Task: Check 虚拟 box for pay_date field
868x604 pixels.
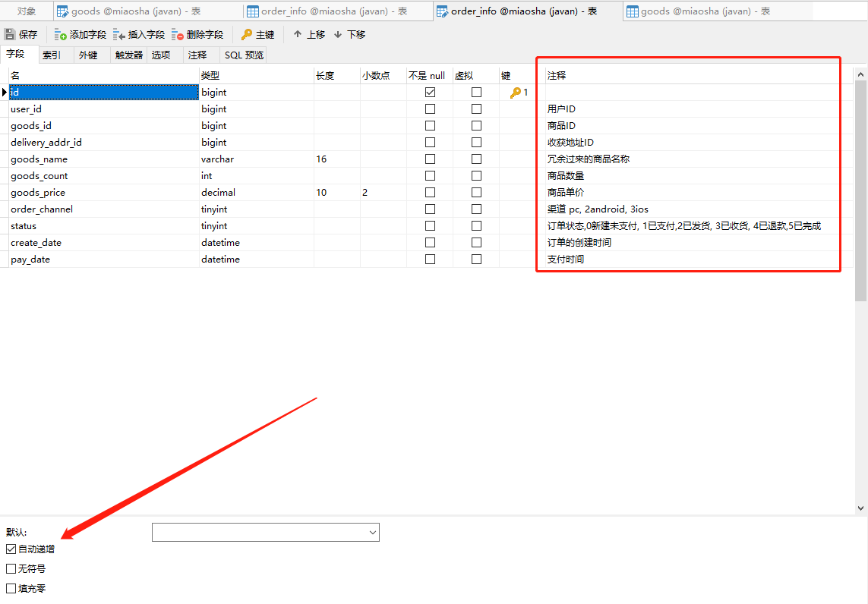Action: pos(476,259)
